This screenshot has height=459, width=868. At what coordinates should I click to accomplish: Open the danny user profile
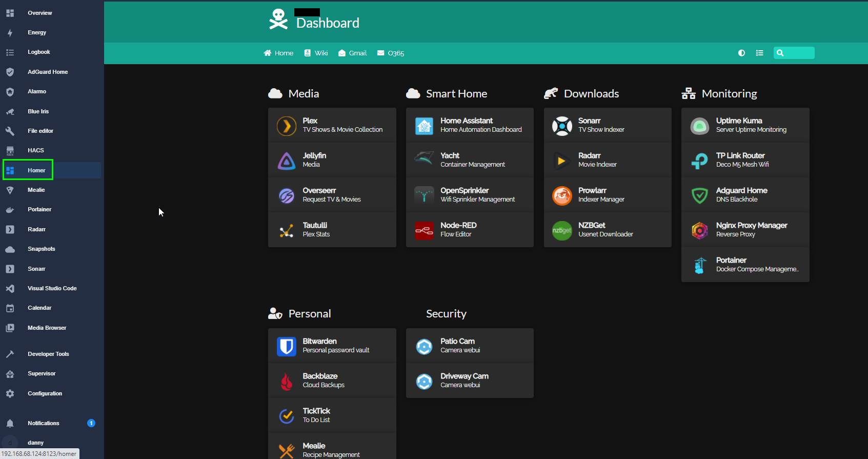pos(51,443)
